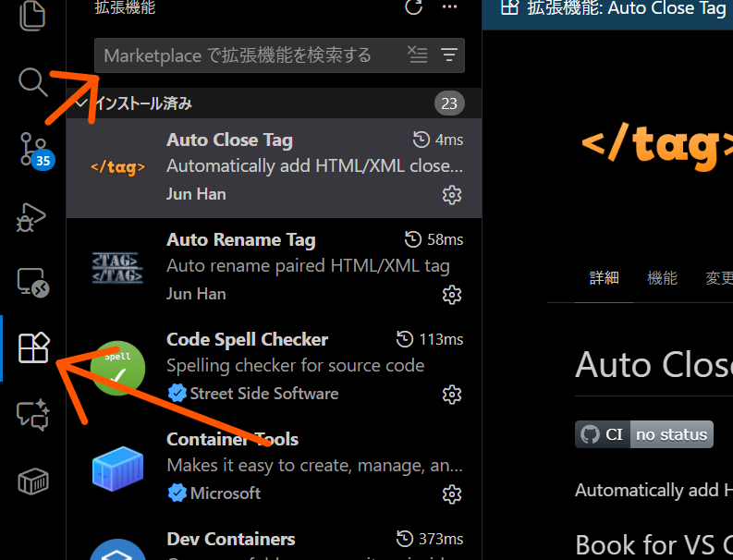
Task: Open manage gear for Code Spell Checker
Action: coord(452,395)
